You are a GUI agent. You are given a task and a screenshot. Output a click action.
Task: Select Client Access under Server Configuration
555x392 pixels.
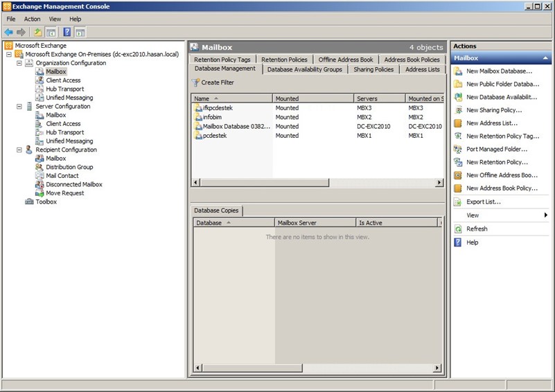coord(63,124)
